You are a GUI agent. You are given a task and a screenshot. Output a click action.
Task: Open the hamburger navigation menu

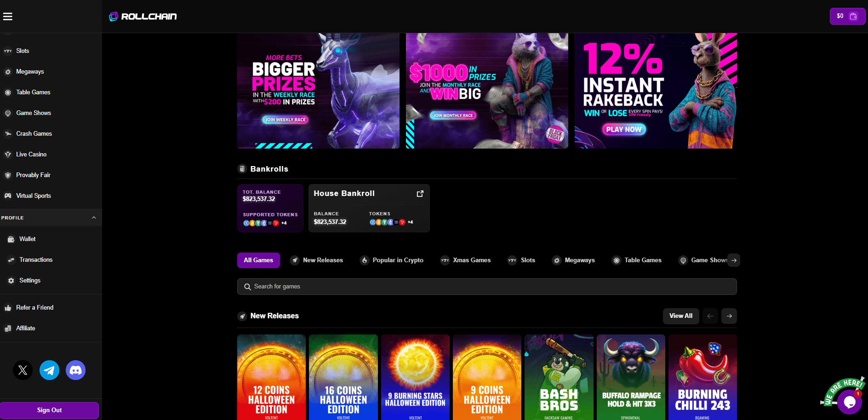point(8,16)
